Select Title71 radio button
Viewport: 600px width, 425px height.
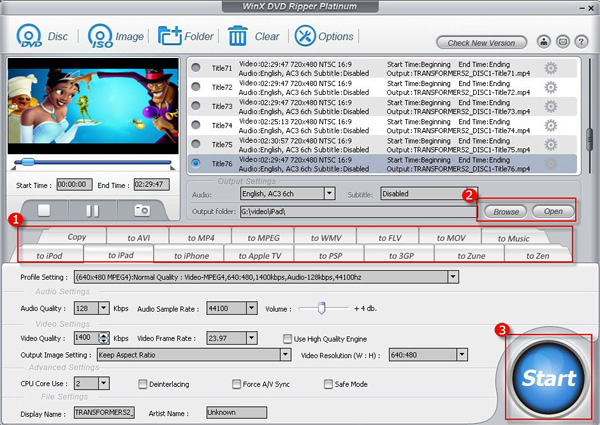[196, 68]
